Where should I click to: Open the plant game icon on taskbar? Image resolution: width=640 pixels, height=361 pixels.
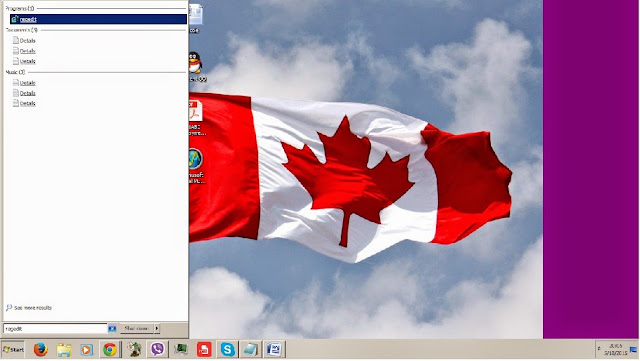click(134, 349)
